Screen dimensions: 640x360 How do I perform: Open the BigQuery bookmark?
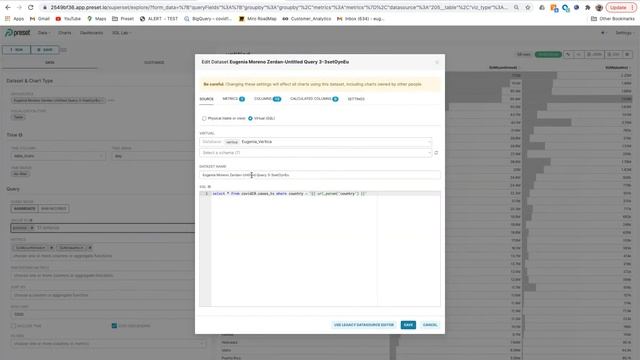tap(208, 19)
